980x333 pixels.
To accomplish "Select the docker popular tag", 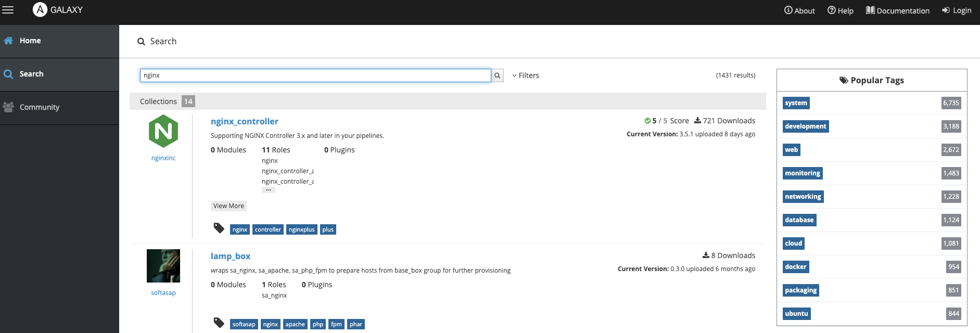I will [x=796, y=267].
